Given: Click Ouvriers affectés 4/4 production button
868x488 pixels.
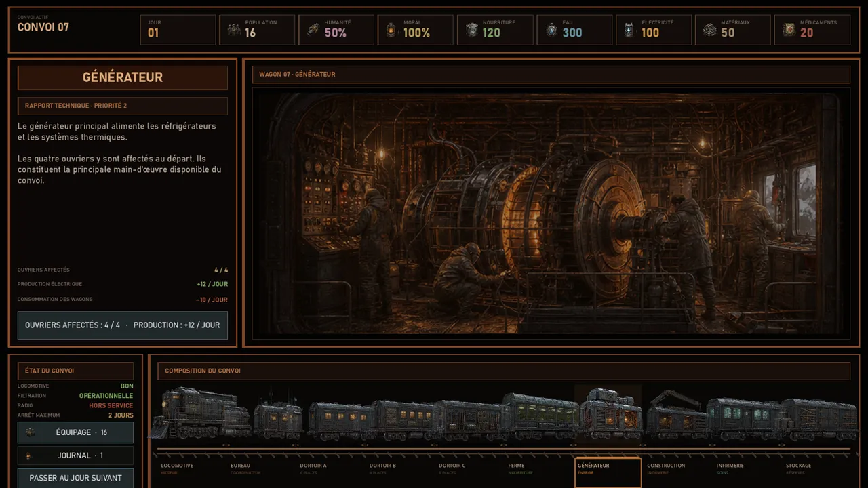Looking at the screenshot, I should coord(123,325).
